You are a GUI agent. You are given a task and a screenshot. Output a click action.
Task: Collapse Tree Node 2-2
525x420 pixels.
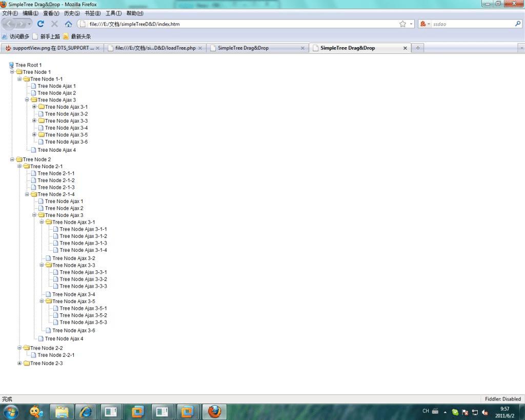19,348
